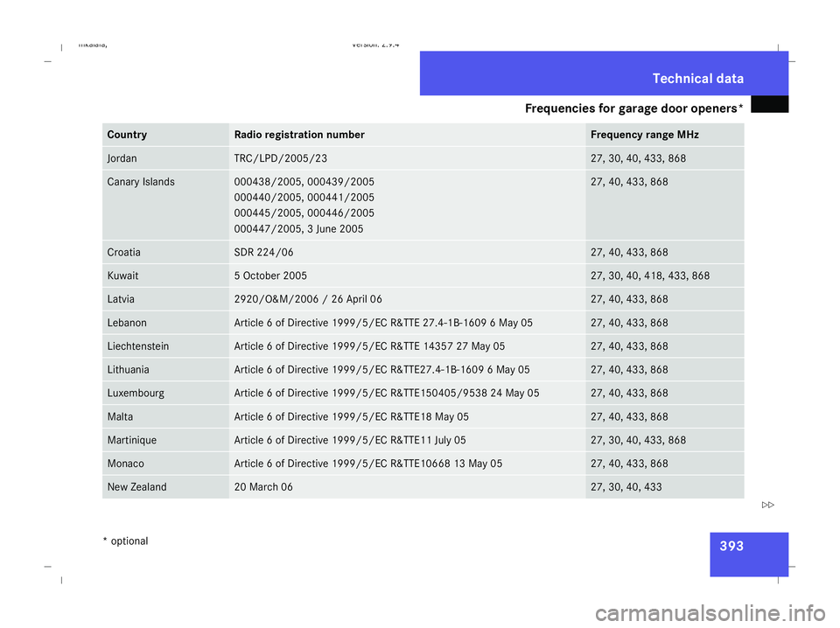Select the Malta country cell
840x628 pixels.
(x=165, y=417)
